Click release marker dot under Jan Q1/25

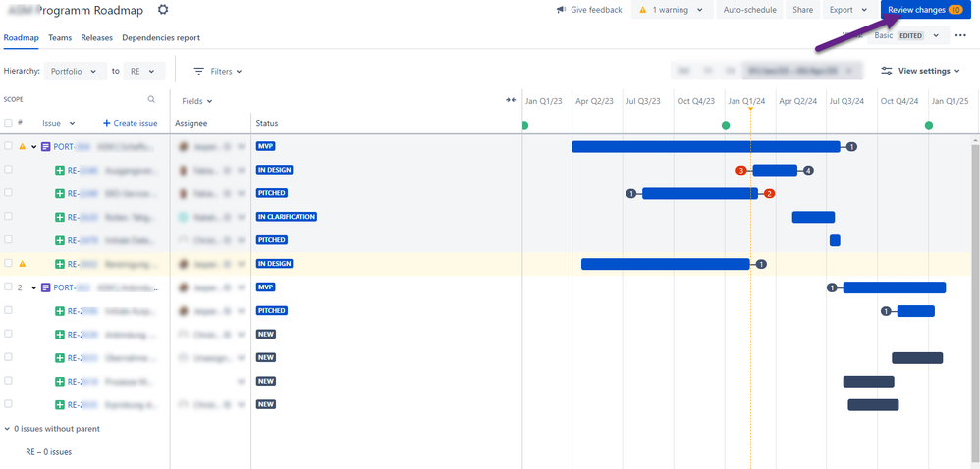coord(929,125)
